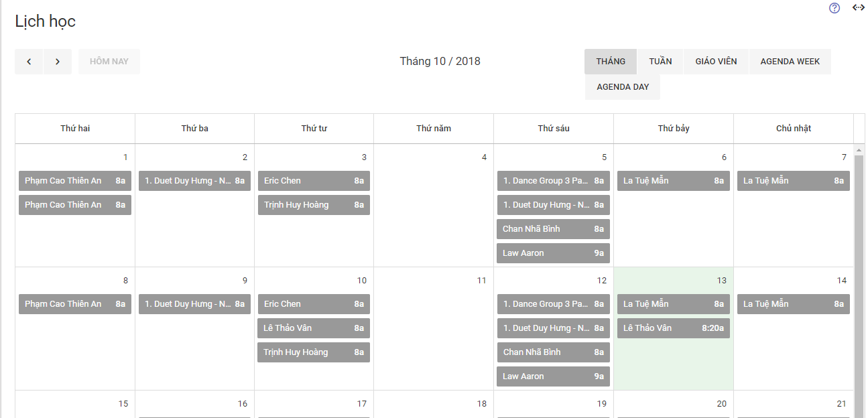Open Dance Group 3 event on October 5
The image size is (868, 418).
coord(553,181)
